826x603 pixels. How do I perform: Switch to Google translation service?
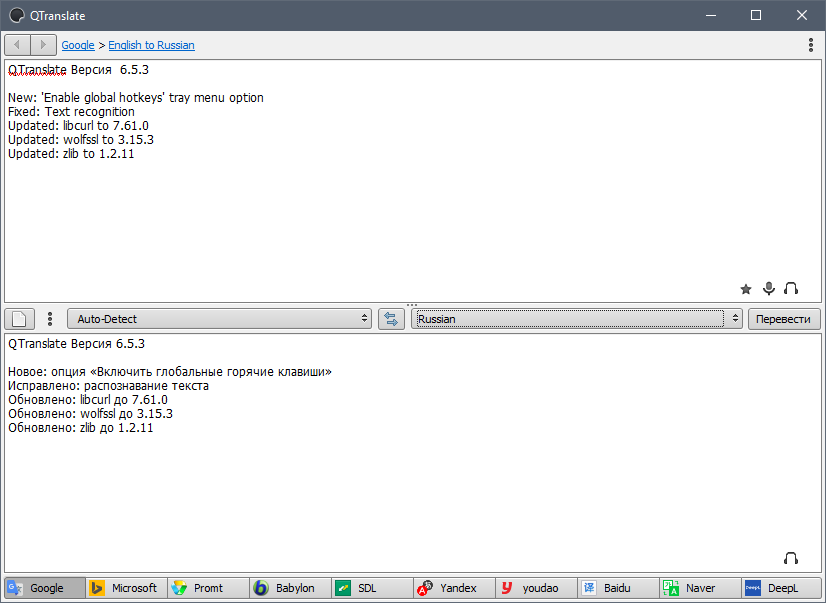(x=45, y=588)
